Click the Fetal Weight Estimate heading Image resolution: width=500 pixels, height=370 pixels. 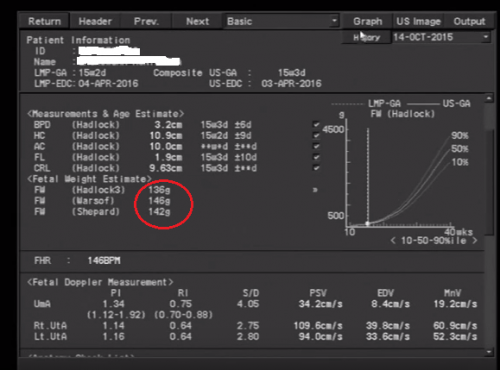89,179
